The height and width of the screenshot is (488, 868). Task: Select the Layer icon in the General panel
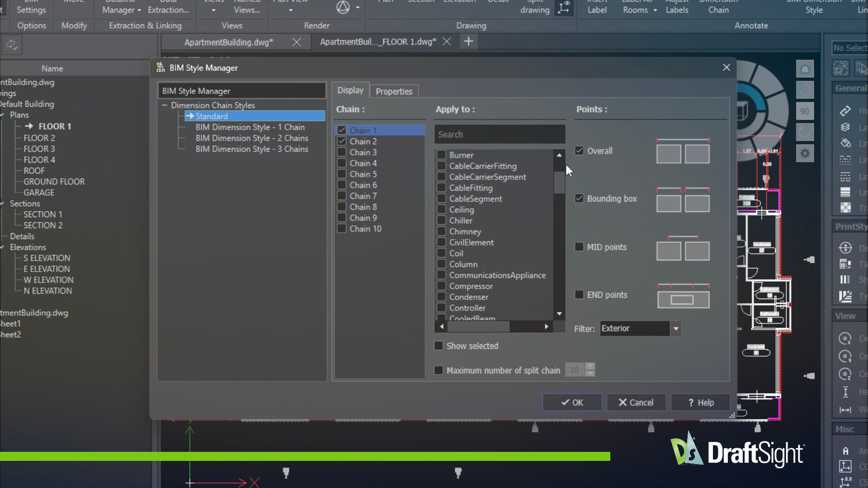844,127
